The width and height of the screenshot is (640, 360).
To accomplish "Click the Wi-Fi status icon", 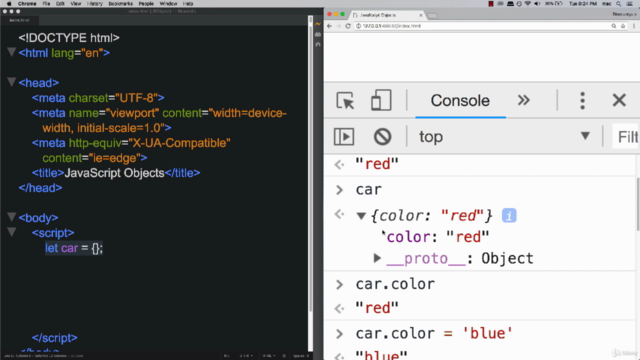I will click(x=528, y=4).
